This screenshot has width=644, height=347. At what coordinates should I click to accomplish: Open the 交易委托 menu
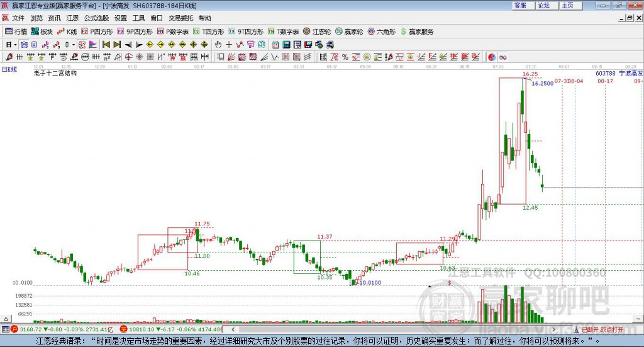click(x=180, y=18)
